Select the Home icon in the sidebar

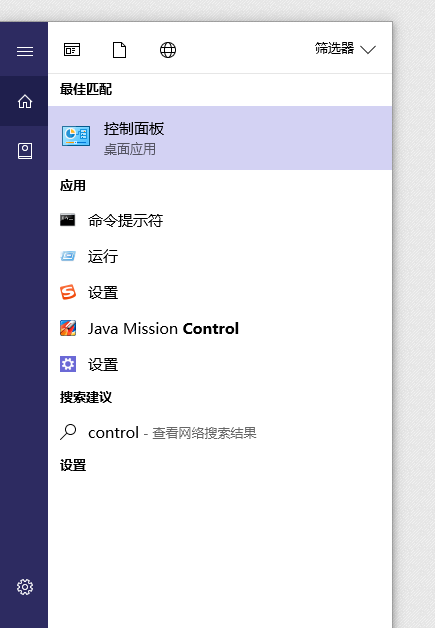pos(24,101)
